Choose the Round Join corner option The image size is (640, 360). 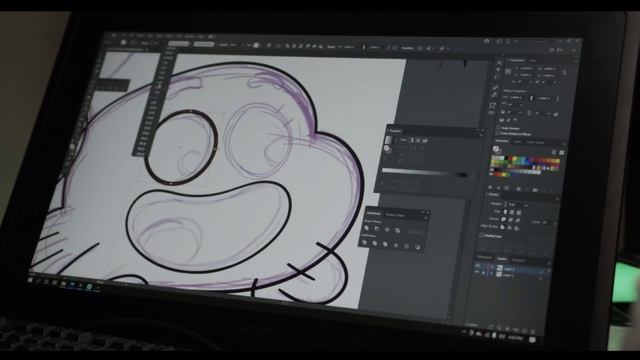[511, 220]
